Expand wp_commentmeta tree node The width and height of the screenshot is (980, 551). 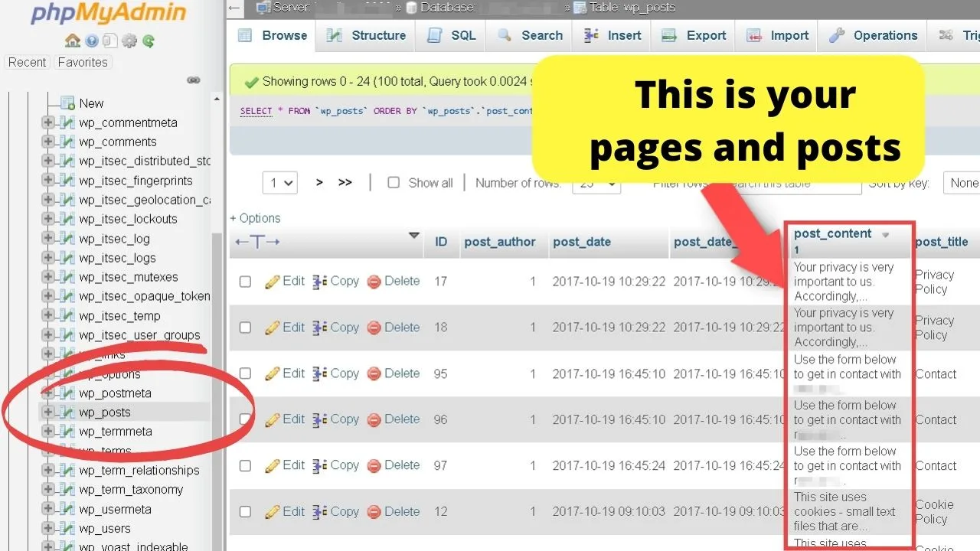pos(48,122)
